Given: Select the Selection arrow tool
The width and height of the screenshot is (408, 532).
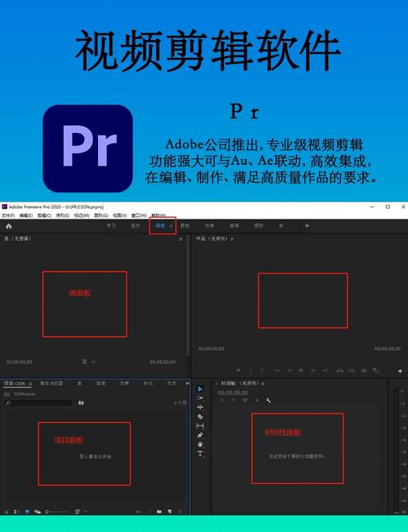Looking at the screenshot, I should pos(200,389).
